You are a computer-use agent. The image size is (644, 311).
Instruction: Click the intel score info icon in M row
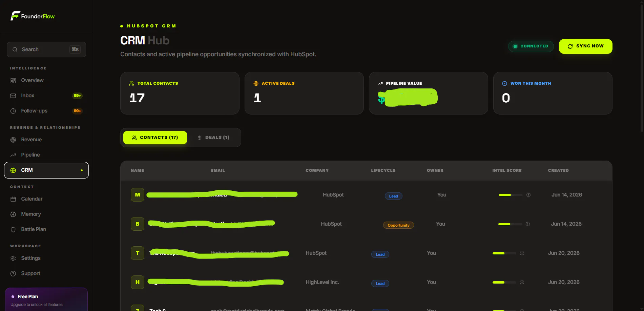click(528, 195)
